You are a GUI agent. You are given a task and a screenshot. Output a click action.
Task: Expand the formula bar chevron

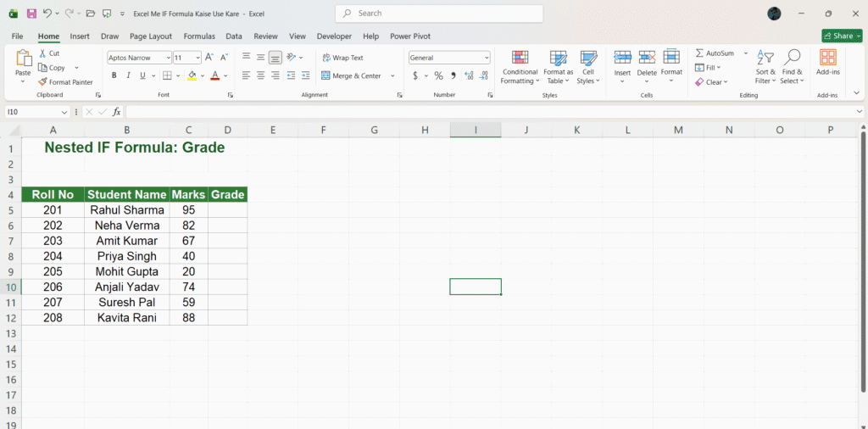(x=859, y=112)
